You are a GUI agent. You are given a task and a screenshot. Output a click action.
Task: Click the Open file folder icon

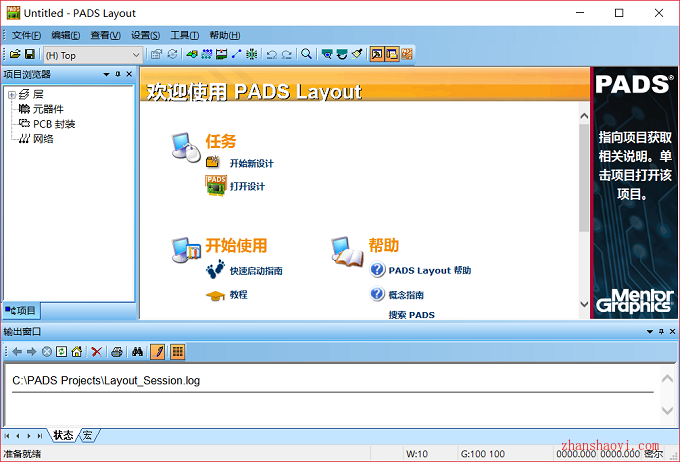click(x=15, y=54)
